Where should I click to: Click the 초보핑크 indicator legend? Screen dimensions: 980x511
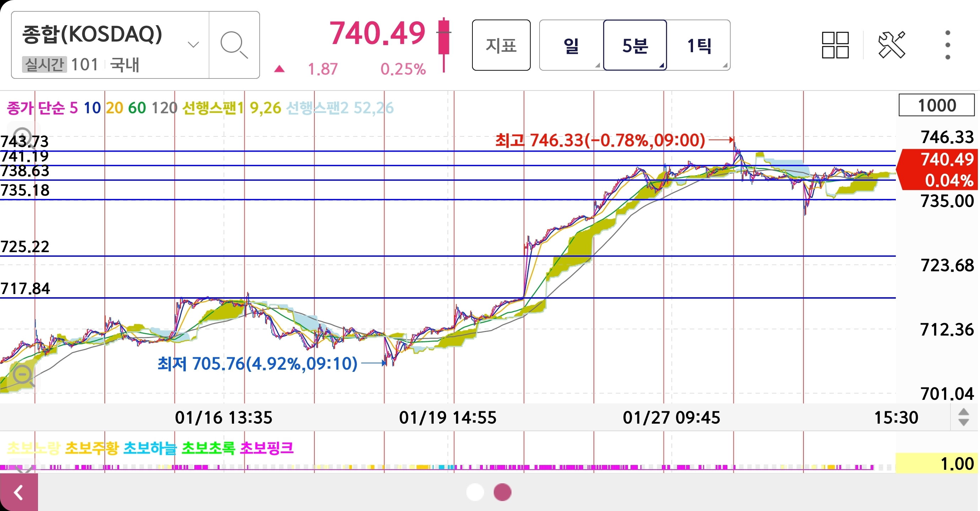pyautogui.click(x=267, y=448)
